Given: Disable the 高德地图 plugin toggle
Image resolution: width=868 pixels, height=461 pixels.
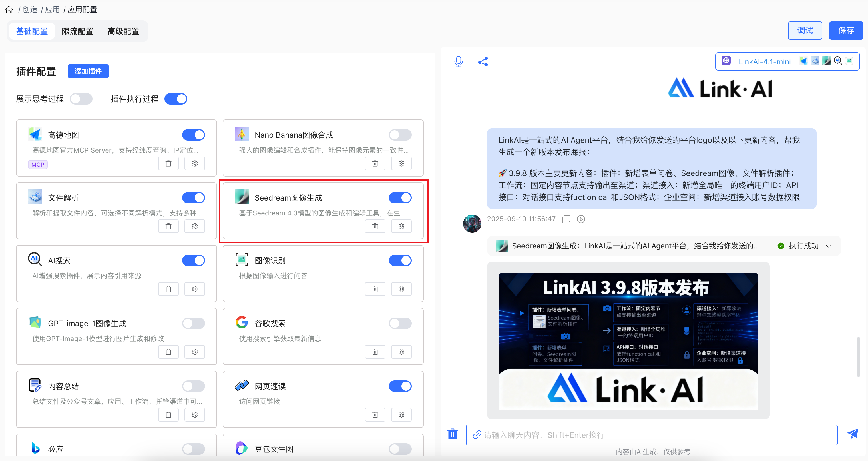Looking at the screenshot, I should 193,135.
